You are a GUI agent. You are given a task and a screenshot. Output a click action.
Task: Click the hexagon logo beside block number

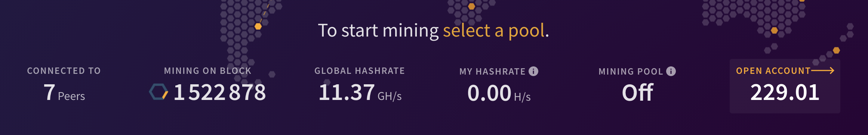158,92
